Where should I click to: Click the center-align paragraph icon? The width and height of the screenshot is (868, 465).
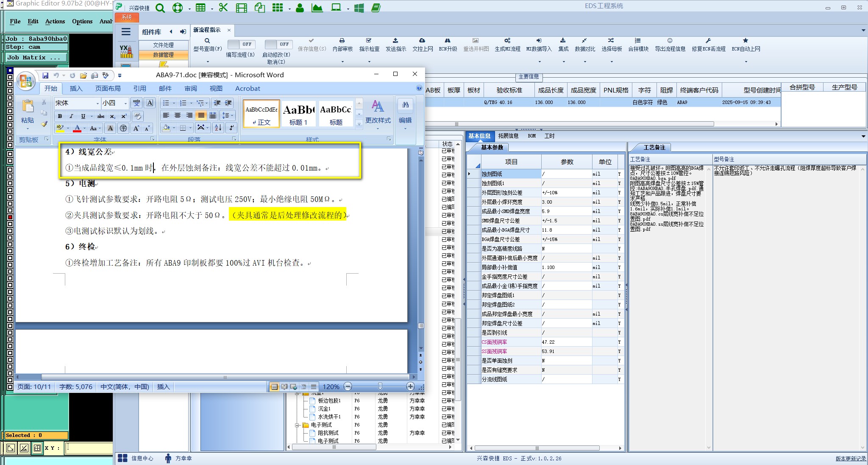click(x=178, y=115)
